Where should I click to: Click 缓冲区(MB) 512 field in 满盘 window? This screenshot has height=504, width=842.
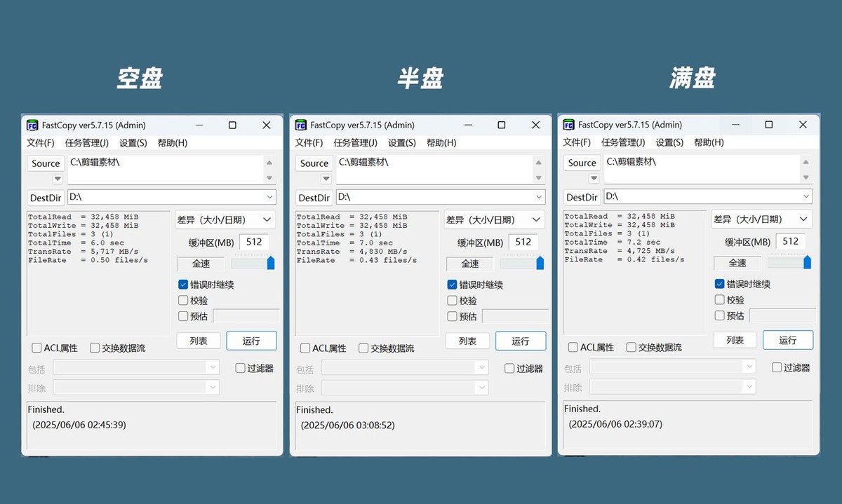point(791,241)
